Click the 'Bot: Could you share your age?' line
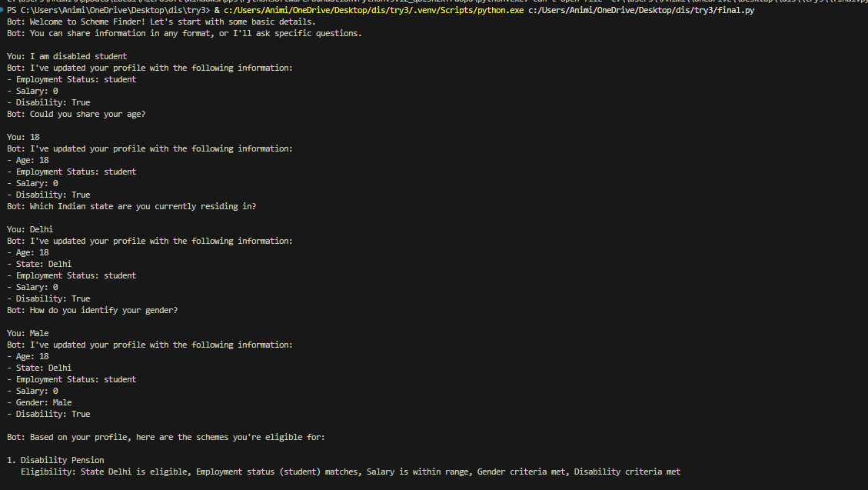The height and width of the screenshot is (490, 868). (76, 114)
